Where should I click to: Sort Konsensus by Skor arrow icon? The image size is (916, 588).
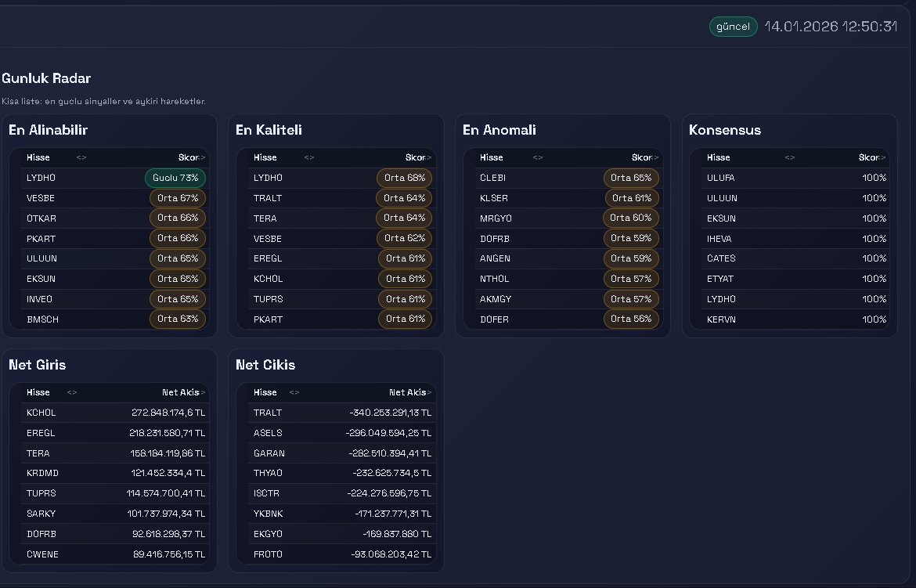pos(882,158)
